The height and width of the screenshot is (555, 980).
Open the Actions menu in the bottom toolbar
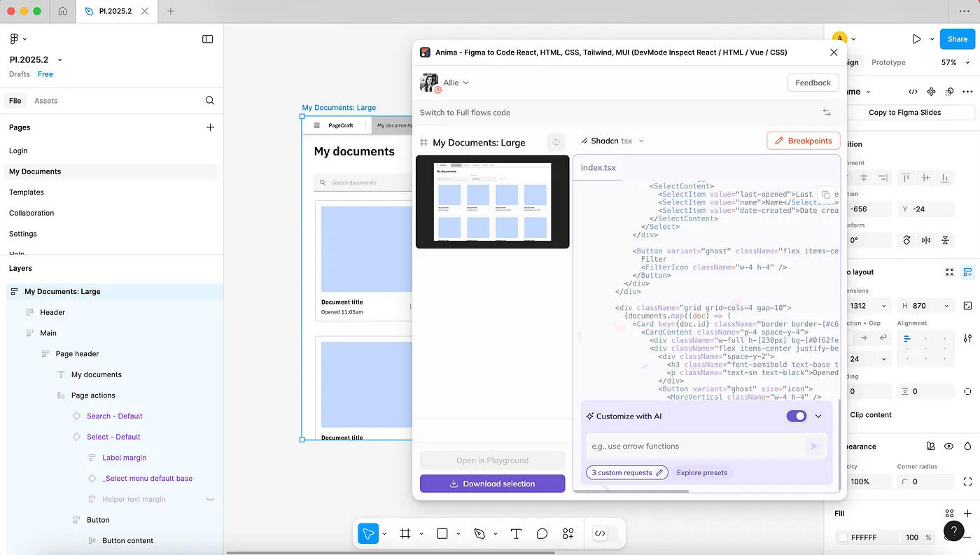click(568, 533)
